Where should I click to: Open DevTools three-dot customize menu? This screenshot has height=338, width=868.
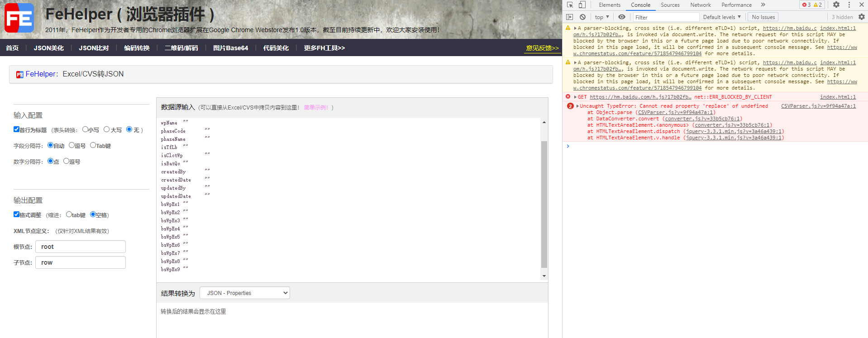(x=849, y=5)
